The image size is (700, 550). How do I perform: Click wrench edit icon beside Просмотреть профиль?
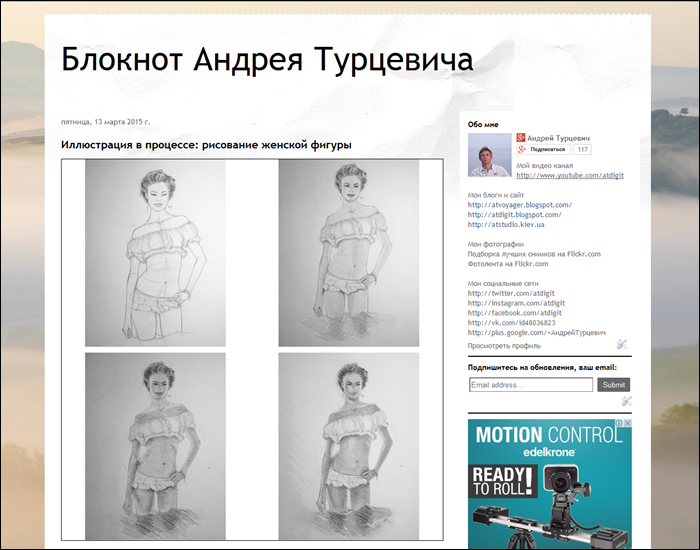622,344
